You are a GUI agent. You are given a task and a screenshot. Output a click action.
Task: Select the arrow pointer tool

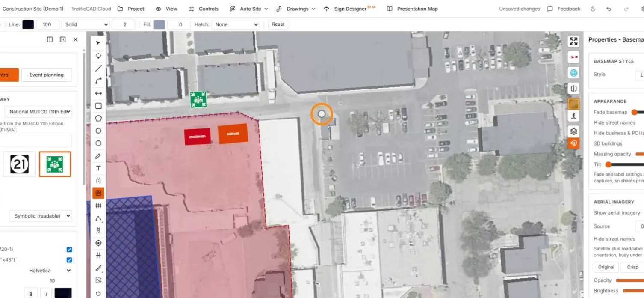(98, 43)
